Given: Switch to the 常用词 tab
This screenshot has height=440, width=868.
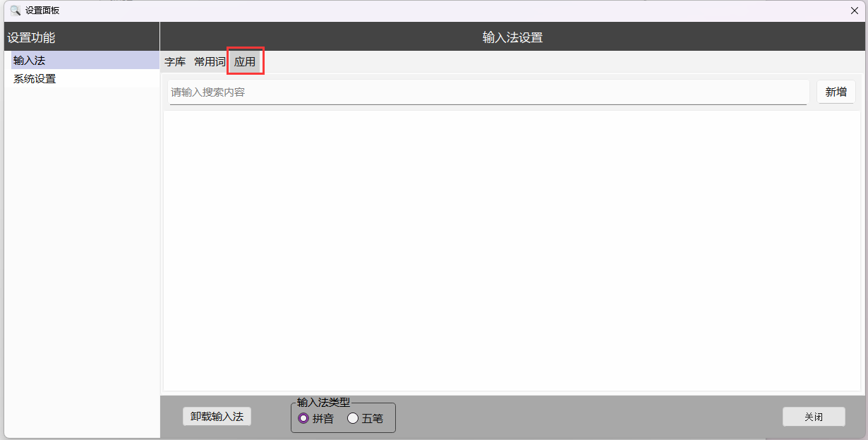Looking at the screenshot, I should (x=210, y=62).
